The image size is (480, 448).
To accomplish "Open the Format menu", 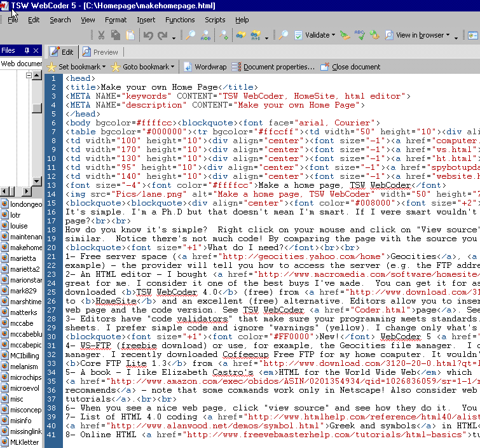I will [116, 20].
